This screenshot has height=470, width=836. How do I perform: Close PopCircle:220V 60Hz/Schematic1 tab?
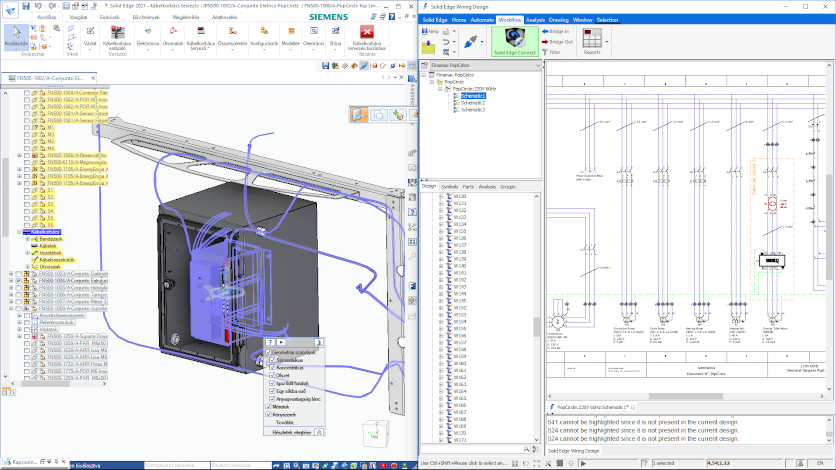[633, 407]
